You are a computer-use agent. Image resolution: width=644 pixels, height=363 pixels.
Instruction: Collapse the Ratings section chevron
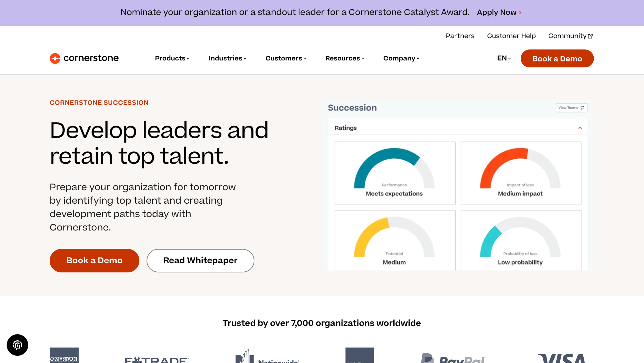580,128
